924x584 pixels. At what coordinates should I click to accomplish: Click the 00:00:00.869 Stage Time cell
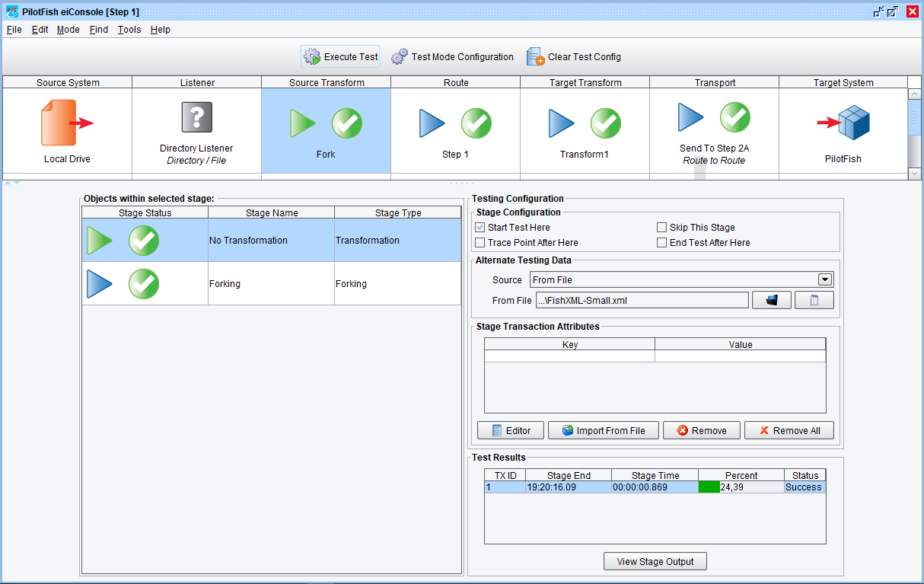(x=655, y=487)
